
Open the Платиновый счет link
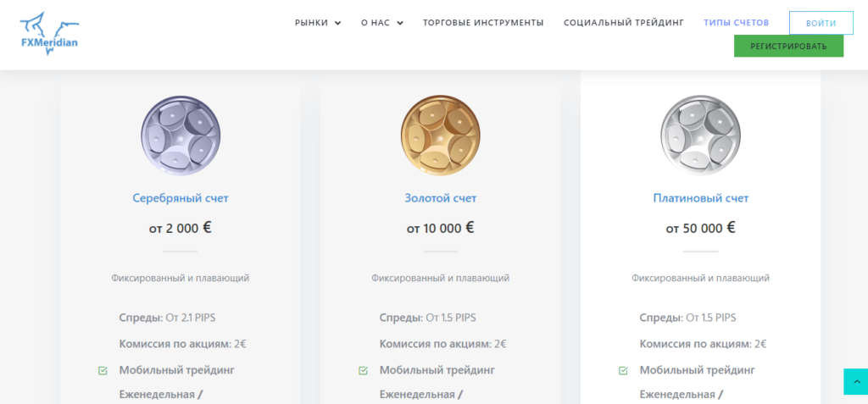(701, 198)
